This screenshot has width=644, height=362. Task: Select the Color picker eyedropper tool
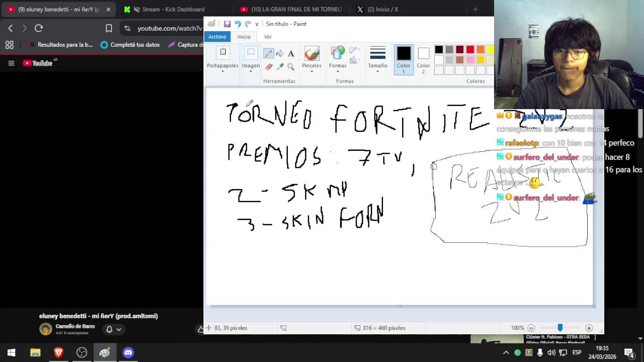pyautogui.click(x=280, y=66)
